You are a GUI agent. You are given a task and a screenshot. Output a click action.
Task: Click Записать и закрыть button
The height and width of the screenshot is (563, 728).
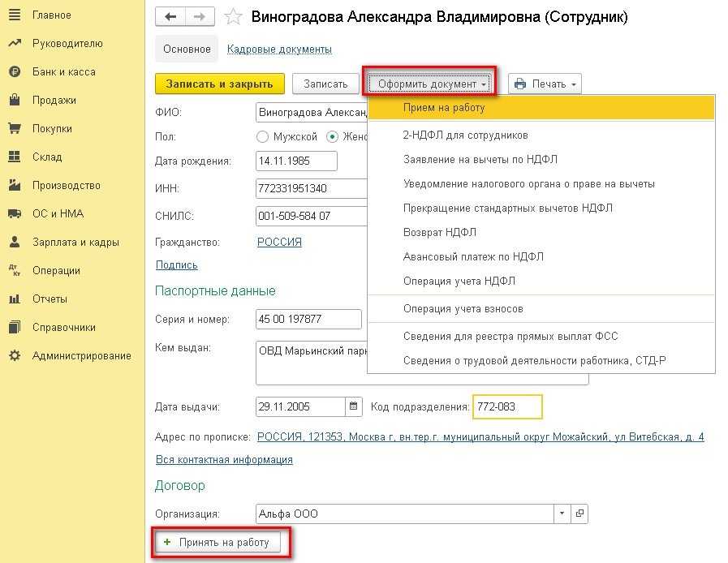coord(220,84)
